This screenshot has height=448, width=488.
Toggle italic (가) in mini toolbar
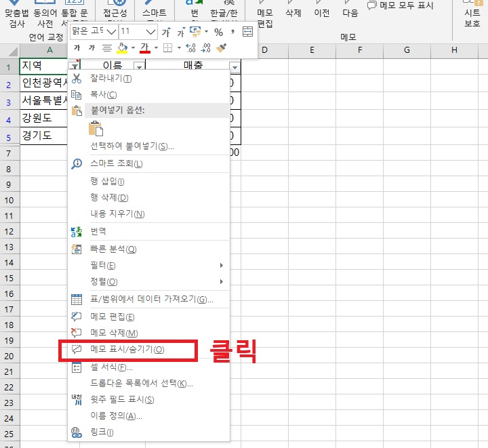(91, 48)
